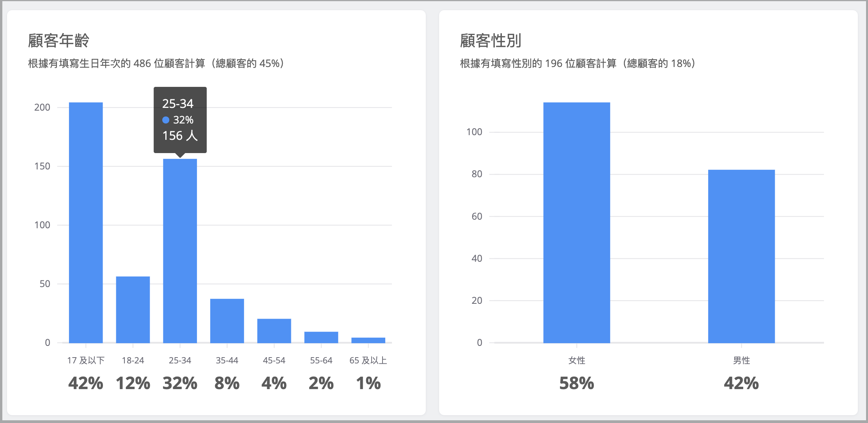Click the blue dot in the tooltip
This screenshot has height=423, width=868.
click(x=166, y=120)
